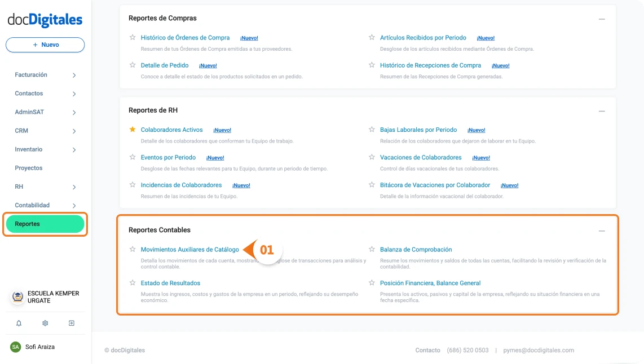Collapse the Reportes Contables section

click(602, 230)
